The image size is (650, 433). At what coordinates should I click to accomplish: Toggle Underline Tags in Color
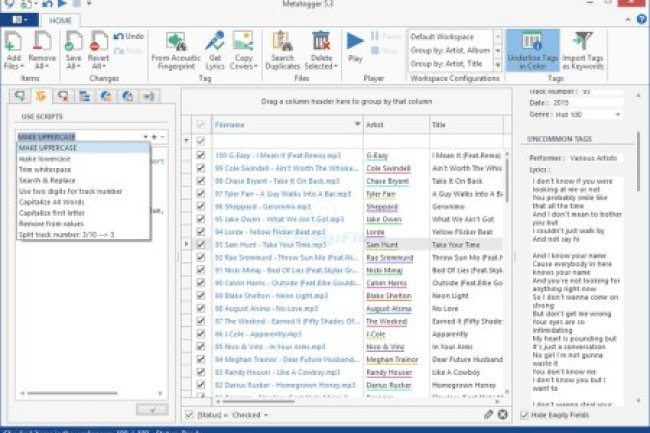click(x=533, y=50)
